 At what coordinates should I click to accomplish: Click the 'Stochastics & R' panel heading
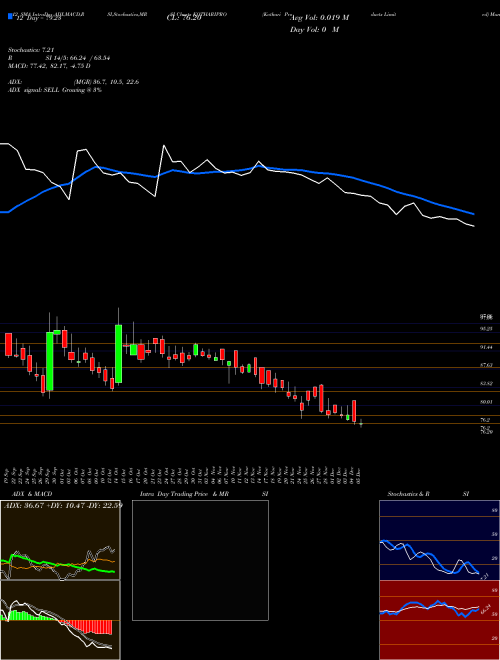pyautogui.click(x=408, y=494)
